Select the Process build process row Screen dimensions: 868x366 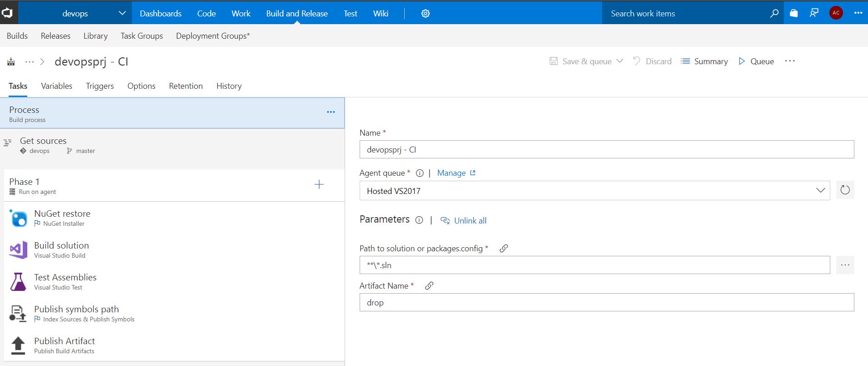click(x=172, y=113)
